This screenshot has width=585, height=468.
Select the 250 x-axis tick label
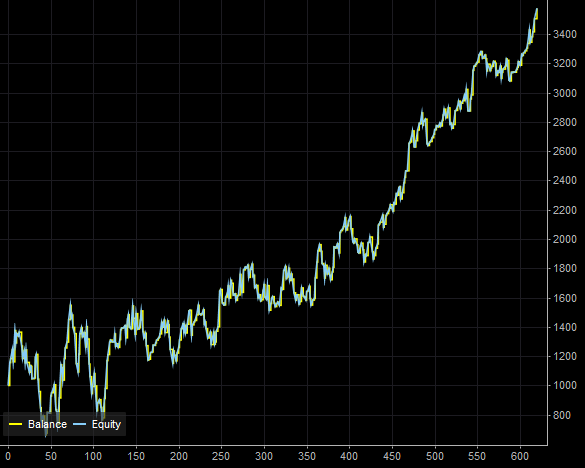click(222, 456)
